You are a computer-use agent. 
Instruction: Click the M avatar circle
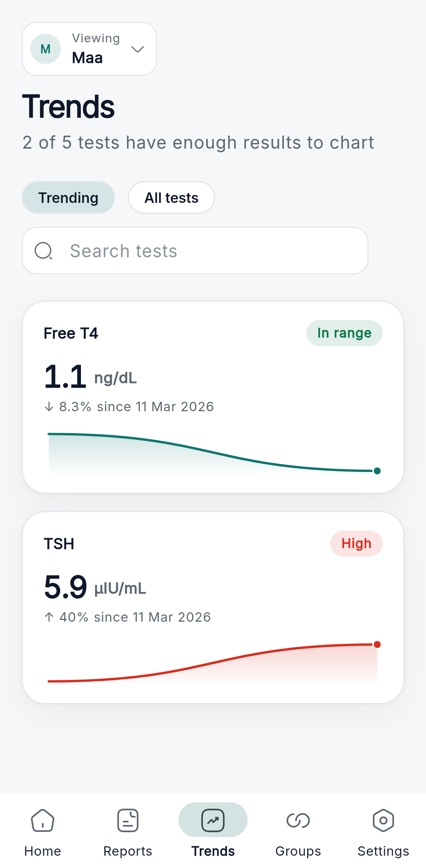click(46, 49)
